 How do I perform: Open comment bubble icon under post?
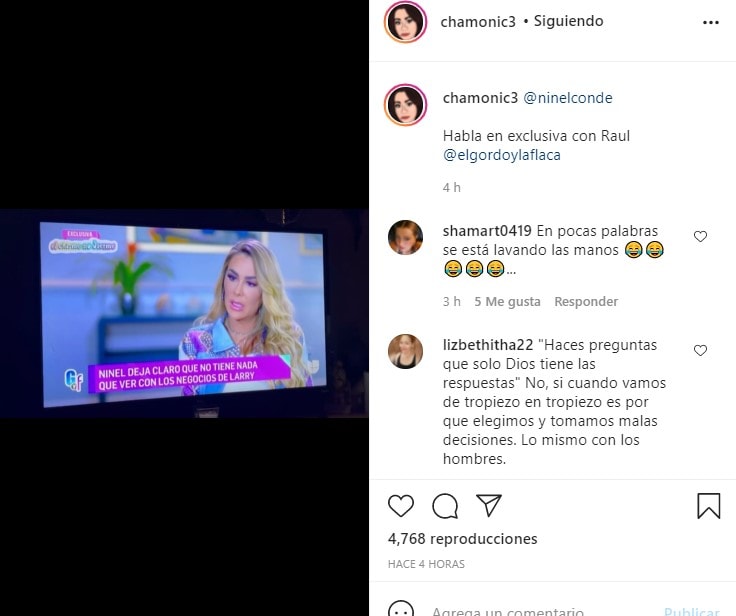(445, 506)
